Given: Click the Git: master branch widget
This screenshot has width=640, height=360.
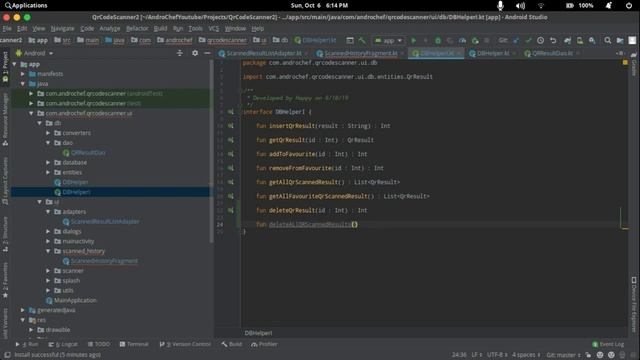Looking at the screenshot, I should point(564,355).
